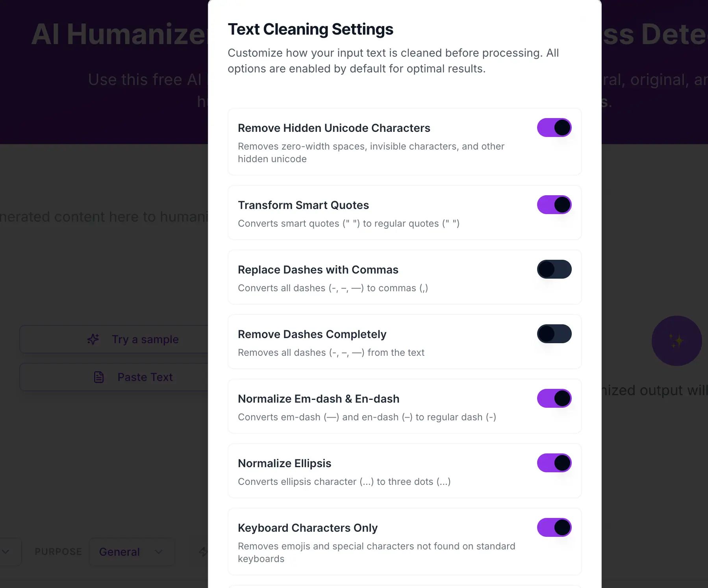Click the AI Humanizer page title

118,35
